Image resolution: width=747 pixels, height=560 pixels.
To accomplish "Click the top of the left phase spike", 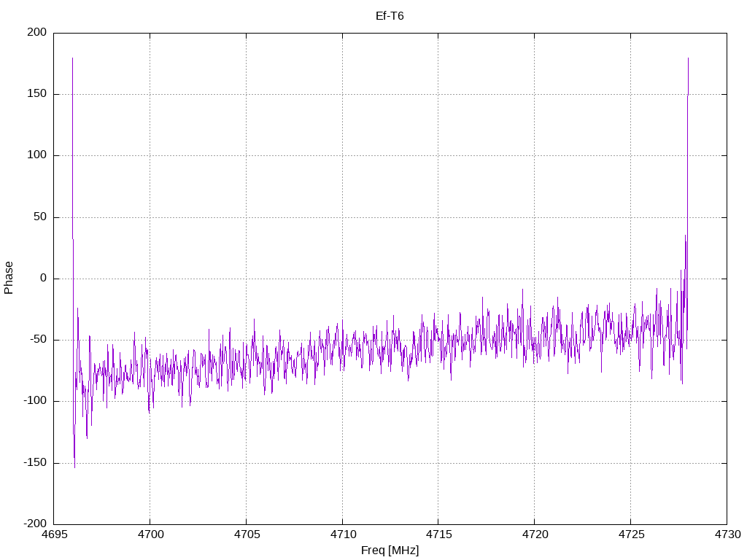I will 73,58.
